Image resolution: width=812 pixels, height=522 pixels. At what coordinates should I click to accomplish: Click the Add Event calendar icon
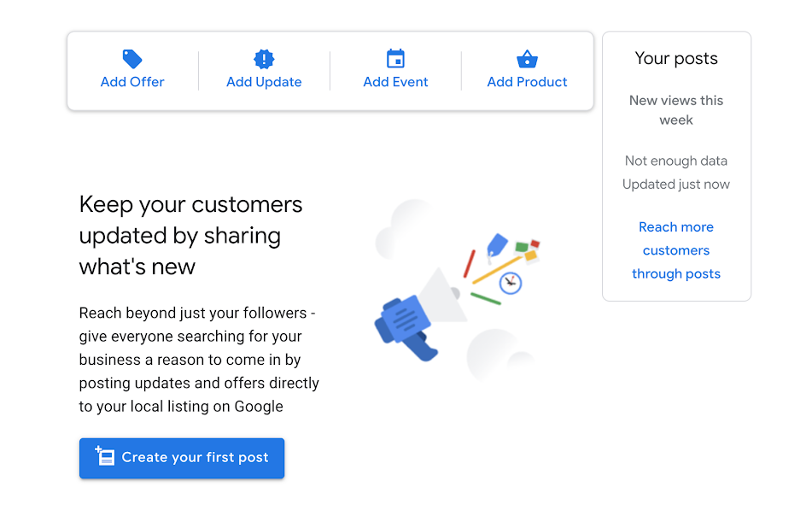tap(395, 59)
